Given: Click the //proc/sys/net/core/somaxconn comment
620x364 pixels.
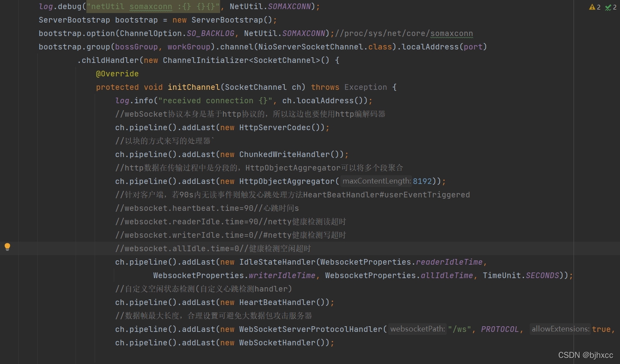Looking at the screenshot, I should click(x=404, y=33).
